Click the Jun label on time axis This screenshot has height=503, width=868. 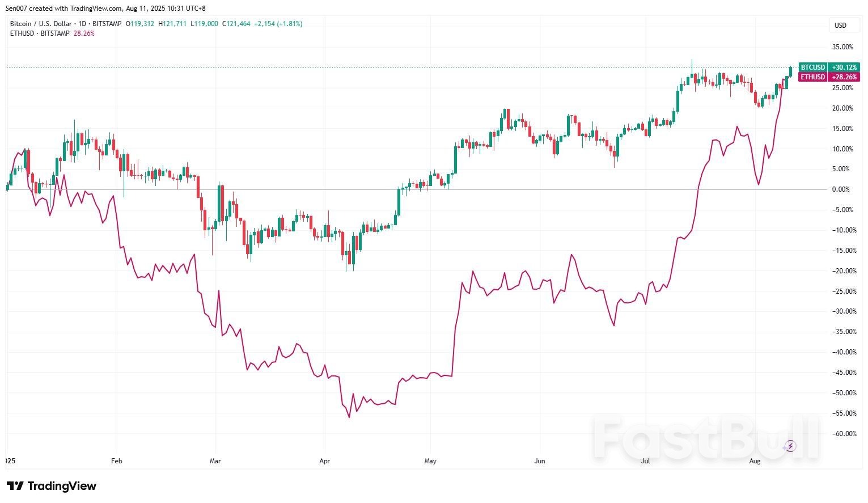pyautogui.click(x=540, y=461)
